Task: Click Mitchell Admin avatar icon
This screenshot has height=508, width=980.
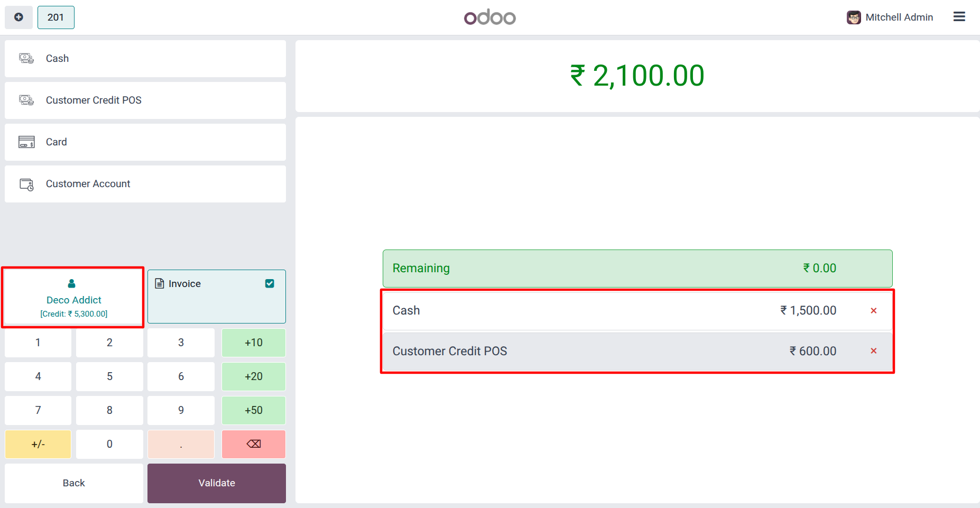Action: 854,17
